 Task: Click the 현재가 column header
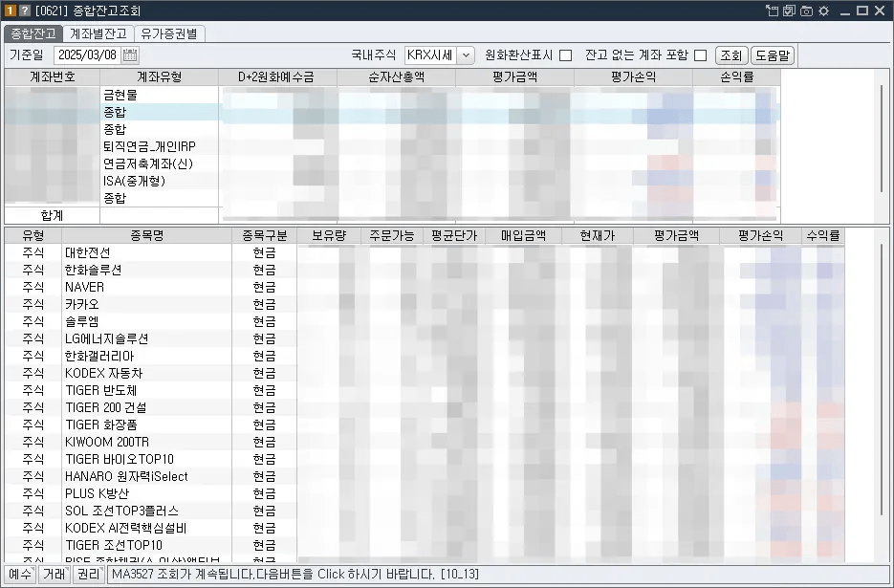[x=598, y=235]
